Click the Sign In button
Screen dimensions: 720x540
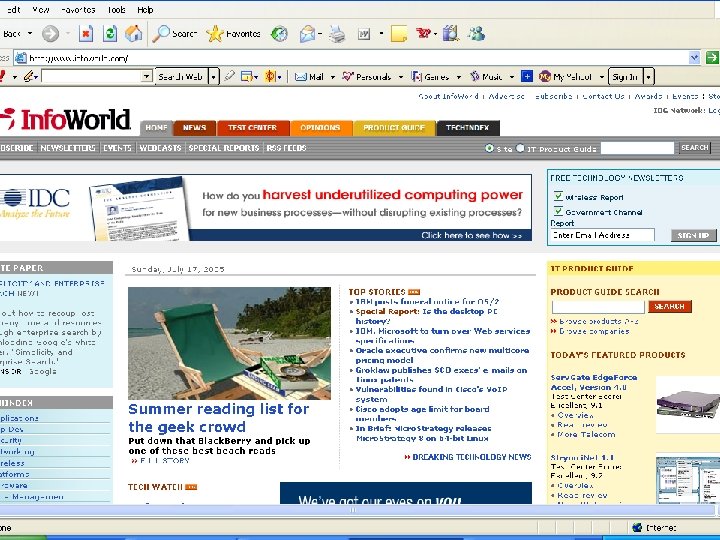[625, 77]
